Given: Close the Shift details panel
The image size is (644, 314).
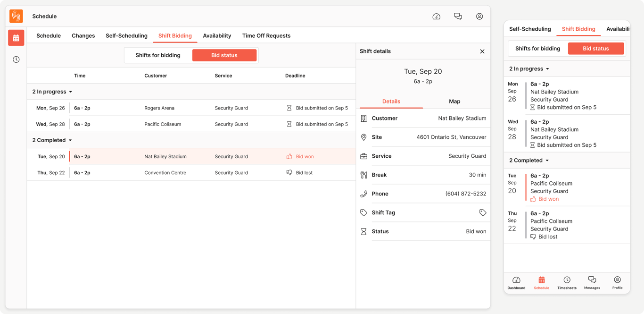Looking at the screenshot, I should (x=482, y=51).
